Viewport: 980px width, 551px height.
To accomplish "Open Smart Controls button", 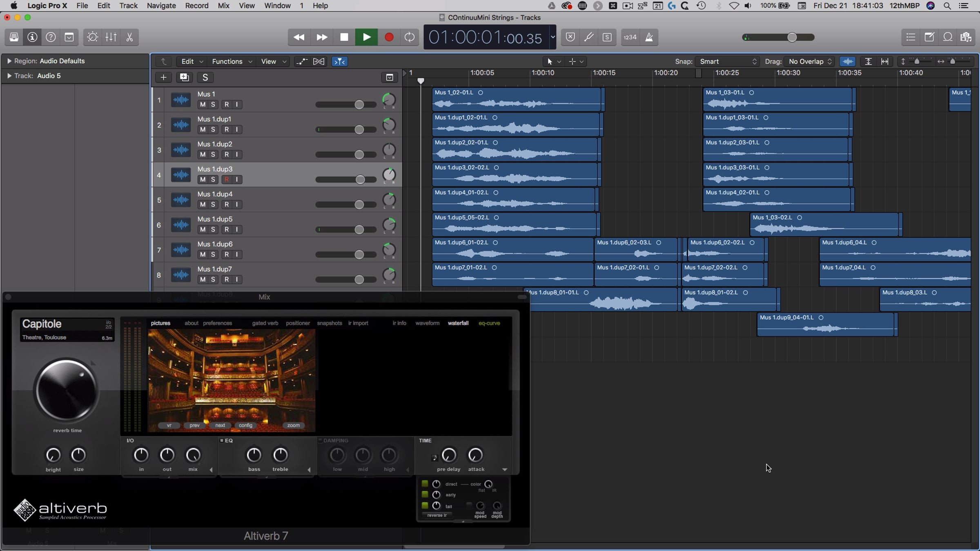I will pos(92,37).
